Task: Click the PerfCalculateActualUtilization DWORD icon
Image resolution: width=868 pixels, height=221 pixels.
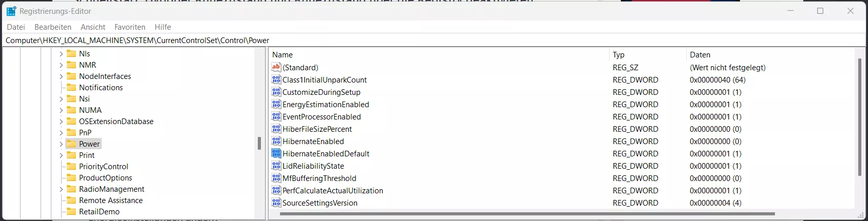Action: point(276,190)
